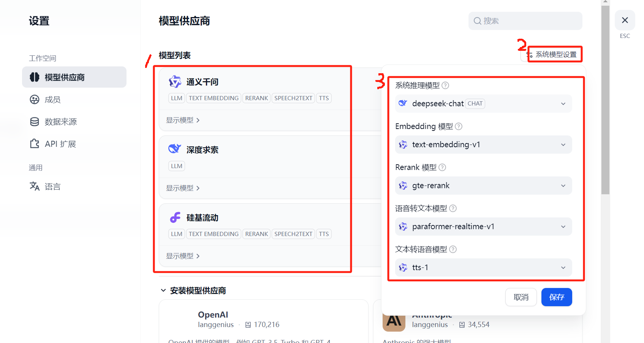
Task: Open the 语音转文本模型 dropdown
Action: 483,227
